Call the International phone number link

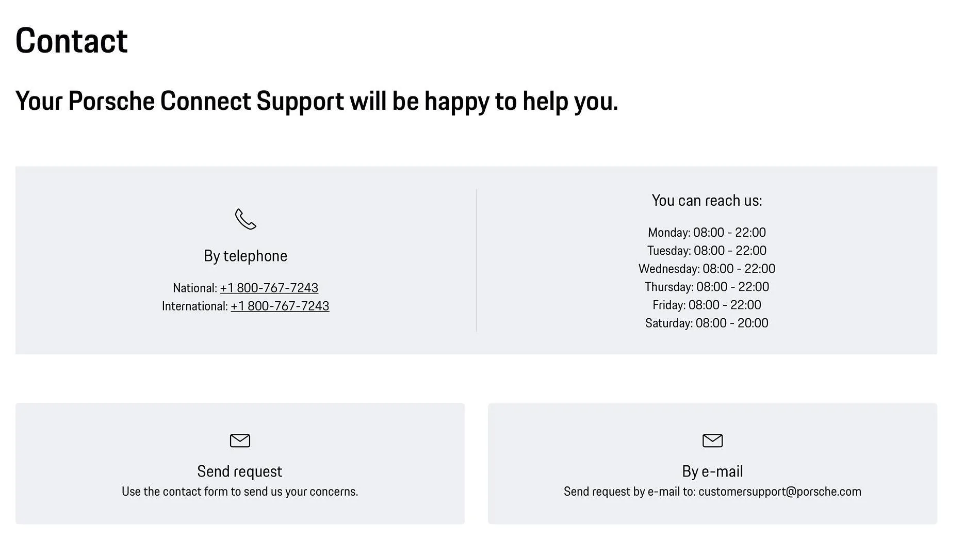[x=280, y=306]
